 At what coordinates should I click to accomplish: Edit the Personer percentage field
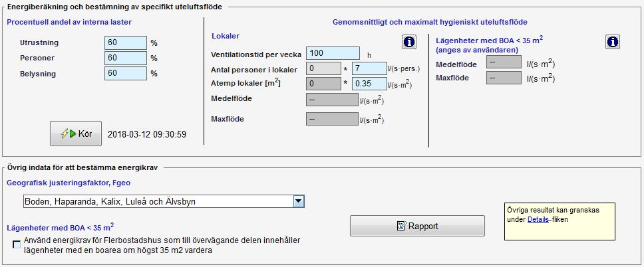(x=126, y=58)
